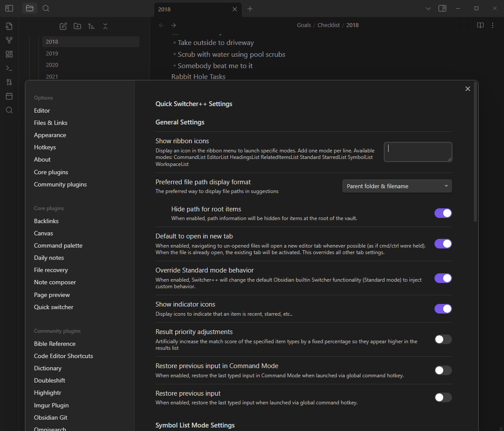The image size is (504, 431).
Task: Navigate back using the left arrow
Action: pos(161,25)
